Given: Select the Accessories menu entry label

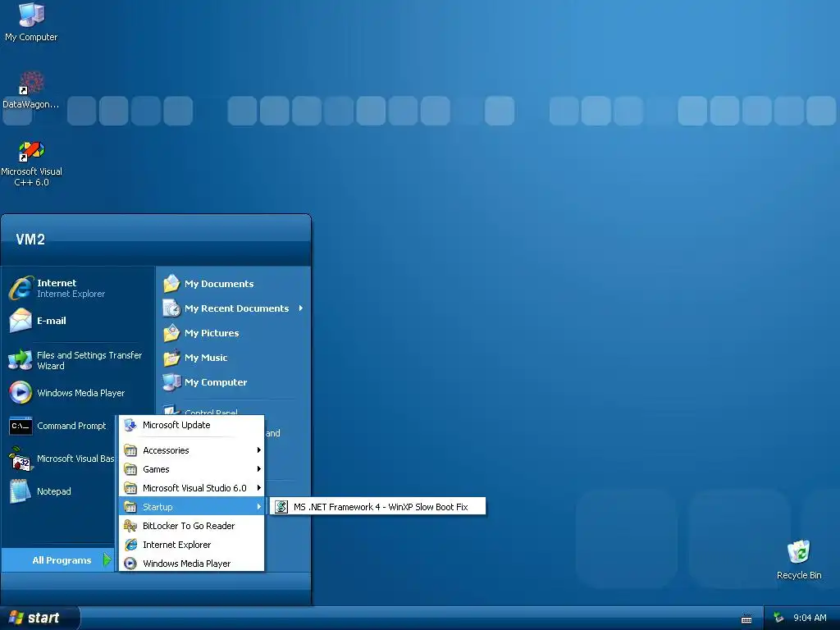Looking at the screenshot, I should pos(166,450).
